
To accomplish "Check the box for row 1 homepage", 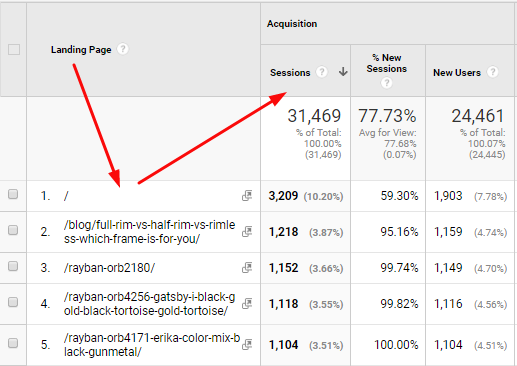I will 13,194.
